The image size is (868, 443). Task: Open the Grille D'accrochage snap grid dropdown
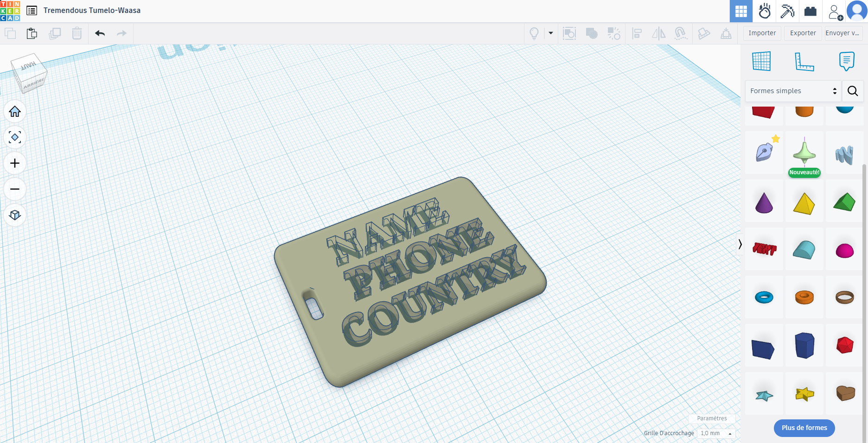(716, 433)
